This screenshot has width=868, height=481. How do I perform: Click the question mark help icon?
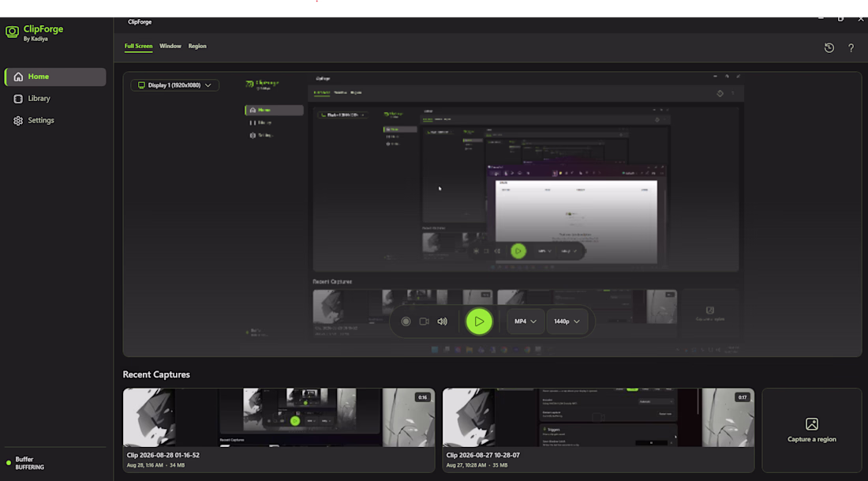tap(851, 48)
